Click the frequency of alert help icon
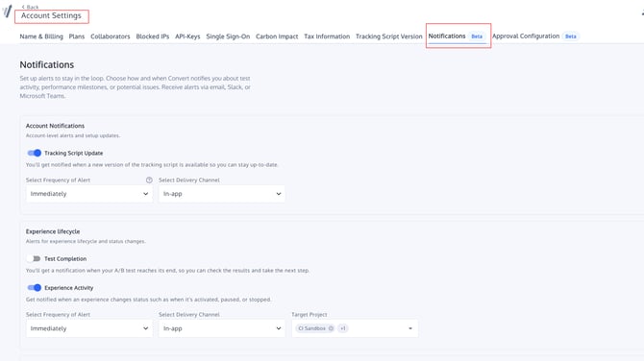644x361 pixels. [x=149, y=180]
